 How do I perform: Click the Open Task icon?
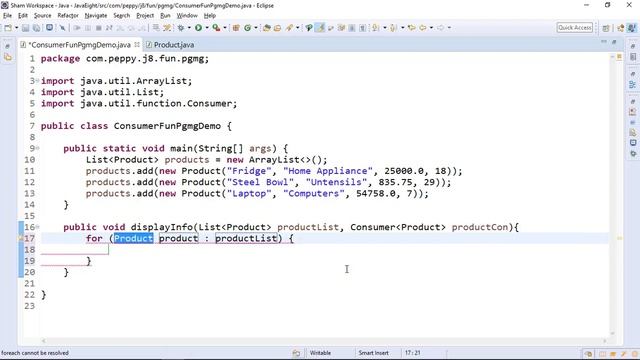pos(278,28)
